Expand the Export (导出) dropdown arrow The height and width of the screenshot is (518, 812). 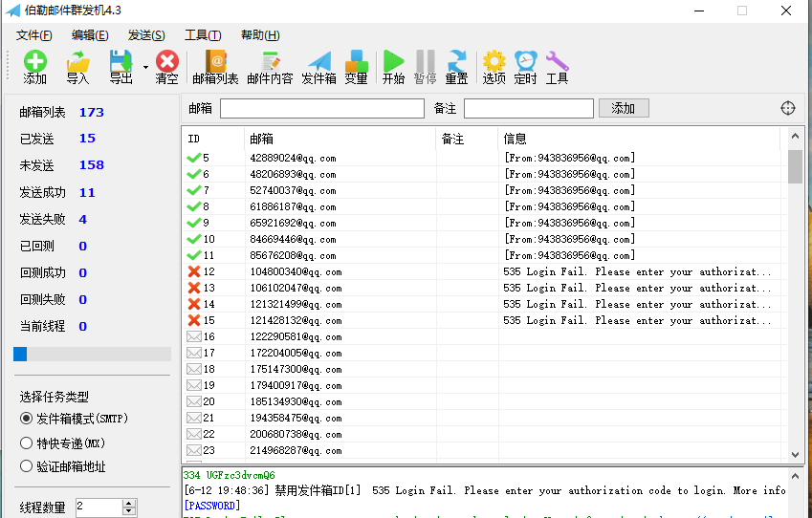click(145, 67)
